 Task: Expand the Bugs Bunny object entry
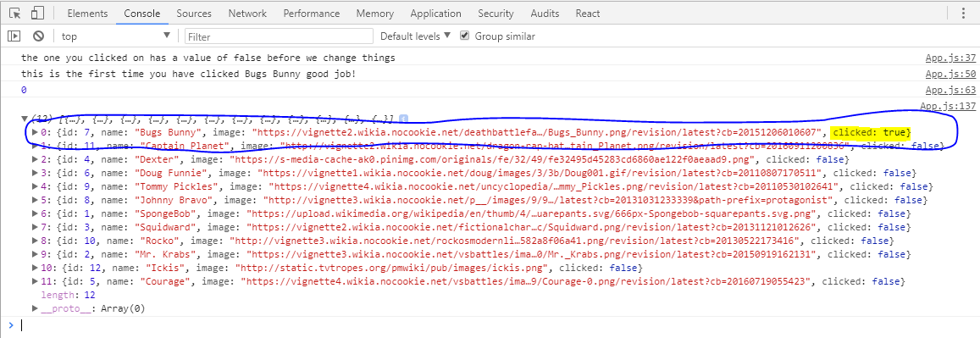(x=35, y=132)
